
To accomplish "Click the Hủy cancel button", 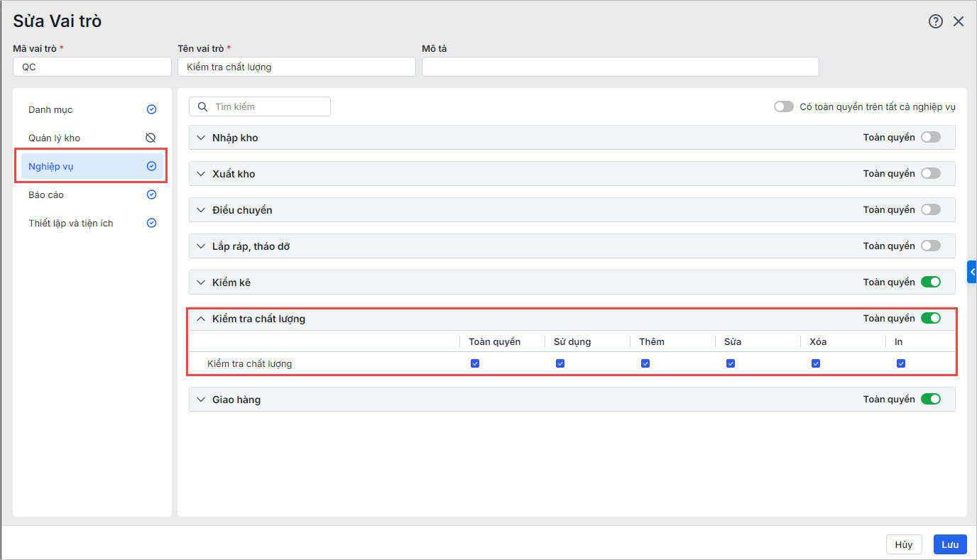I will click(903, 544).
